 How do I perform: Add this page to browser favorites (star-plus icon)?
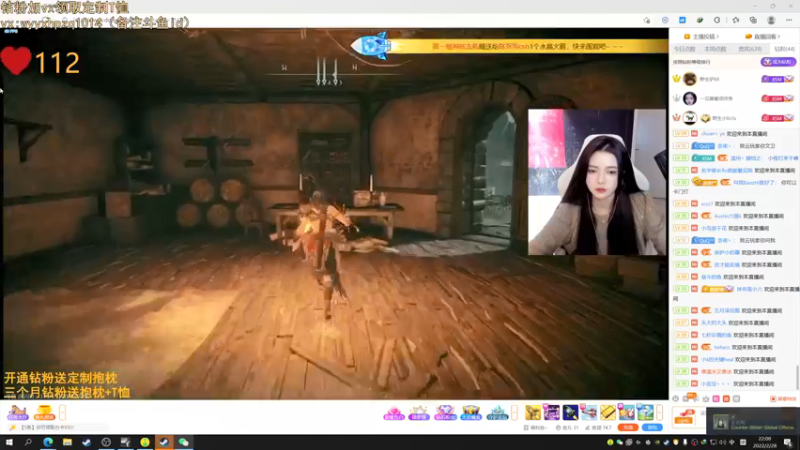click(647, 20)
